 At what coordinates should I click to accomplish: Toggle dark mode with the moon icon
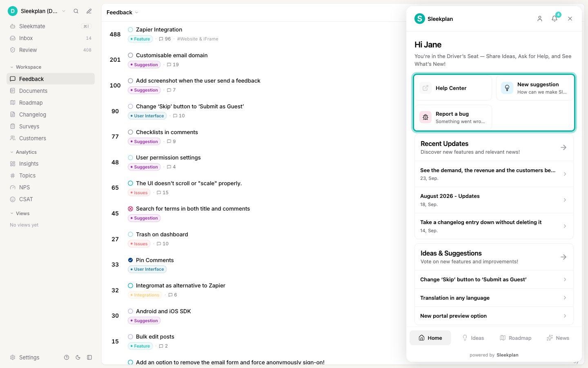pyautogui.click(x=78, y=357)
